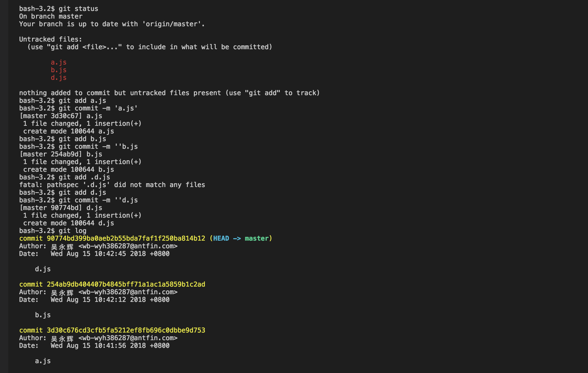Viewport: 588px width, 373px height.
Task: Click the untracked file b.js in red
Action: 59,70
